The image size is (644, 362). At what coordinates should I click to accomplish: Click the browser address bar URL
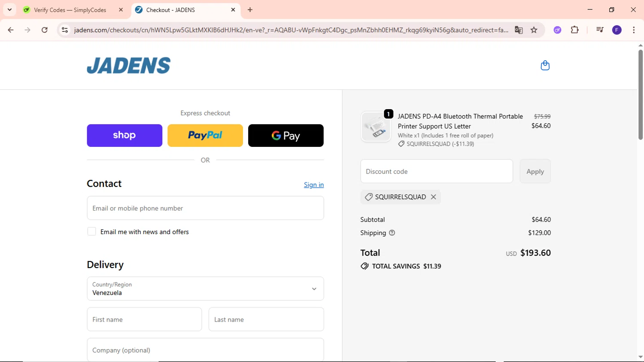(x=291, y=30)
